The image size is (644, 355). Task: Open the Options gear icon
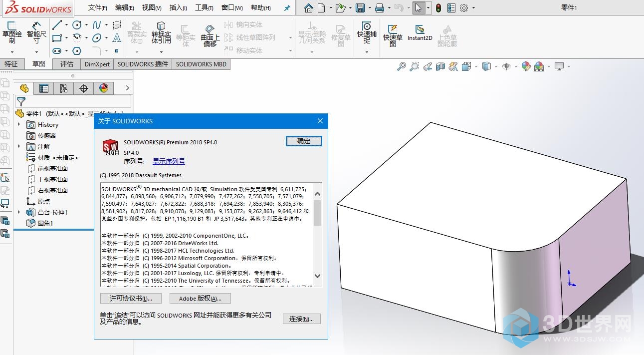[464, 8]
